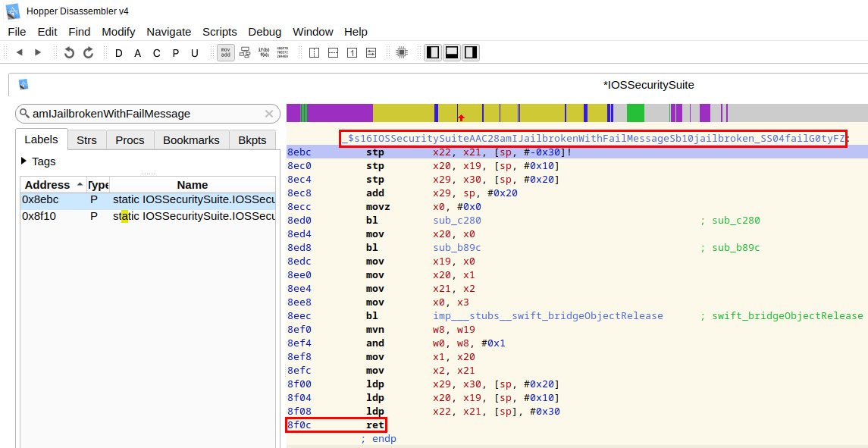The height and width of the screenshot is (448, 868).
Task: Click the undo toolbar icon
Action: 69,52
